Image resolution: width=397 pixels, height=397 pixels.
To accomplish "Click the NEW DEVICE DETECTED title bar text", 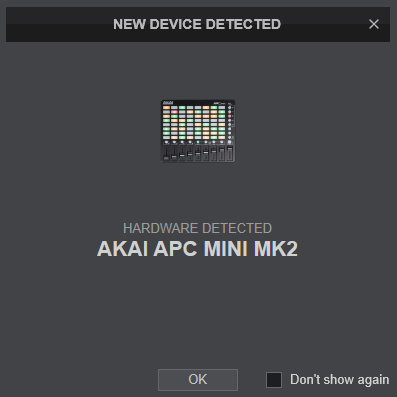I will coord(197,24).
